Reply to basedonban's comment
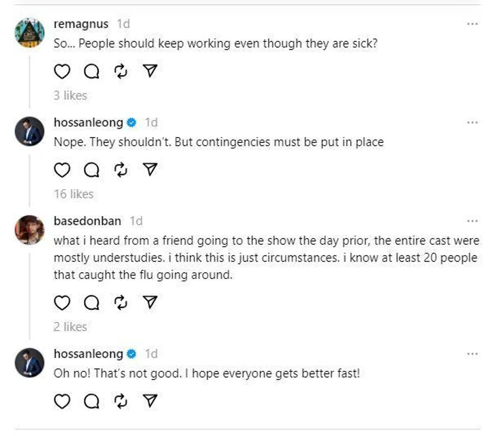This screenshot has height=436, width=504. (91, 303)
